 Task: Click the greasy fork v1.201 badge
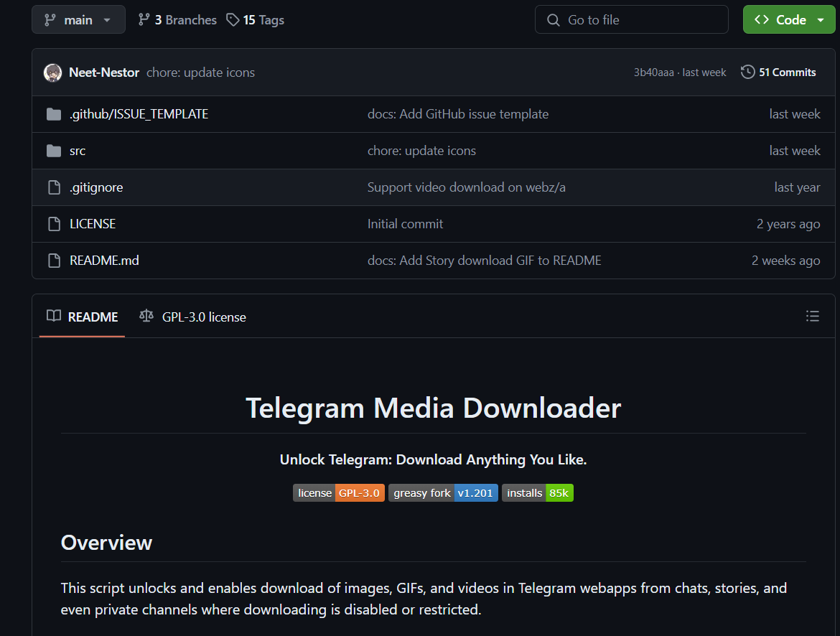pyautogui.click(x=443, y=492)
